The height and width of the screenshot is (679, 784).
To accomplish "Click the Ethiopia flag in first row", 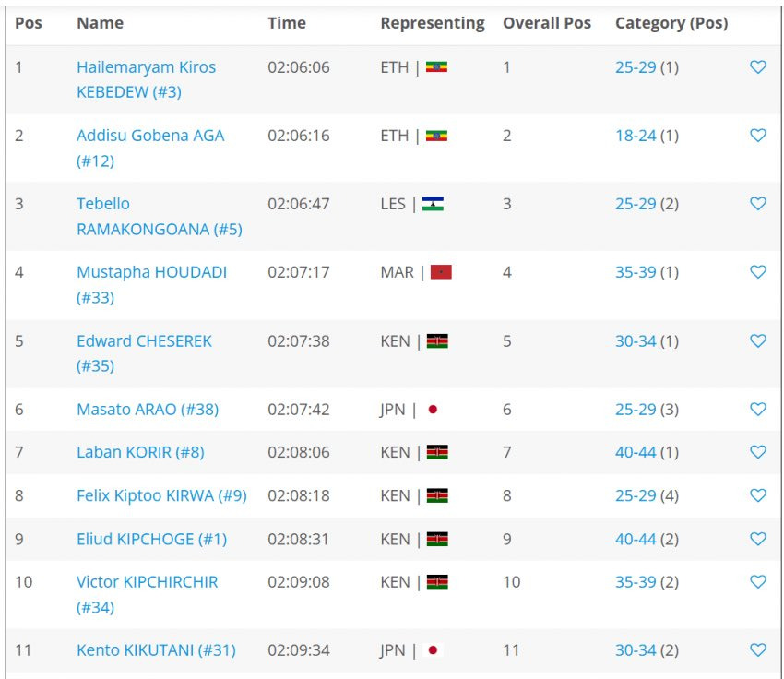I will tap(436, 67).
